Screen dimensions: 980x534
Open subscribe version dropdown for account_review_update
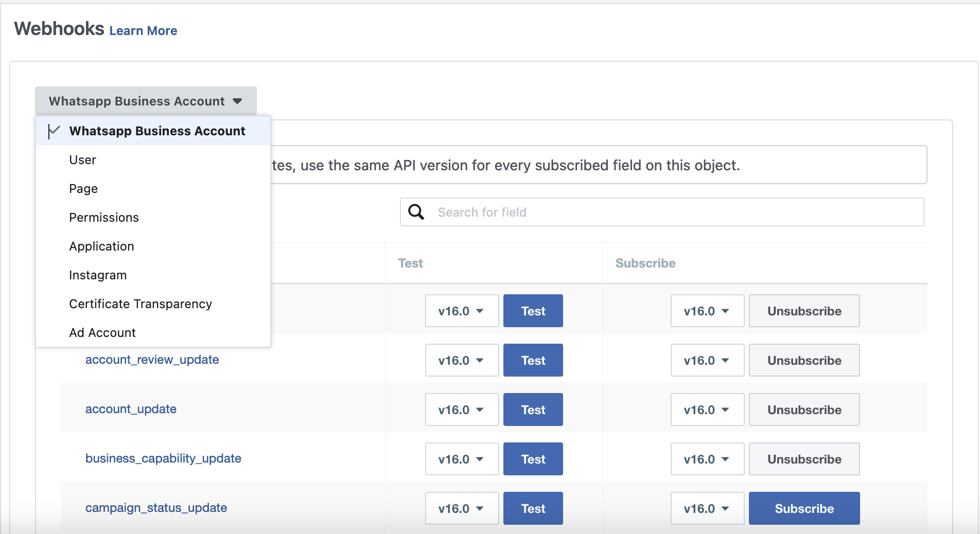pyautogui.click(x=708, y=360)
